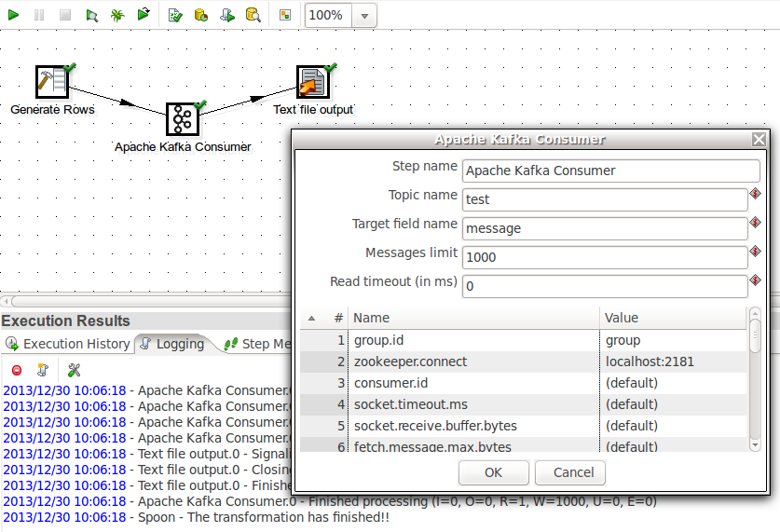
Task: Click the 100% zoom field
Action: pos(328,16)
